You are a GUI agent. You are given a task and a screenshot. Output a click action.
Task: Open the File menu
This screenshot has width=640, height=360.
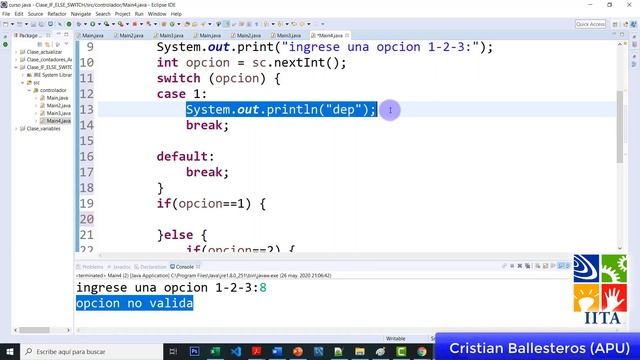tap(6, 14)
